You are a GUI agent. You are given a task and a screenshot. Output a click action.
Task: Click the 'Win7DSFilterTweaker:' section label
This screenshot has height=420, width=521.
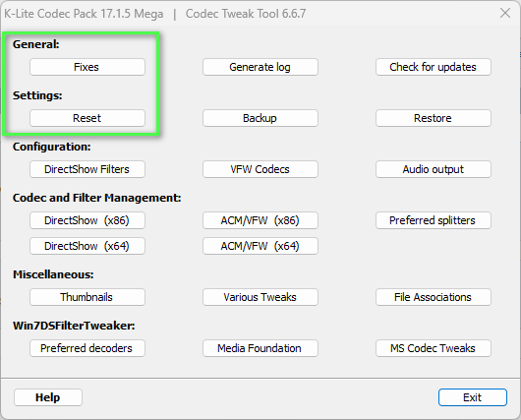(x=74, y=326)
